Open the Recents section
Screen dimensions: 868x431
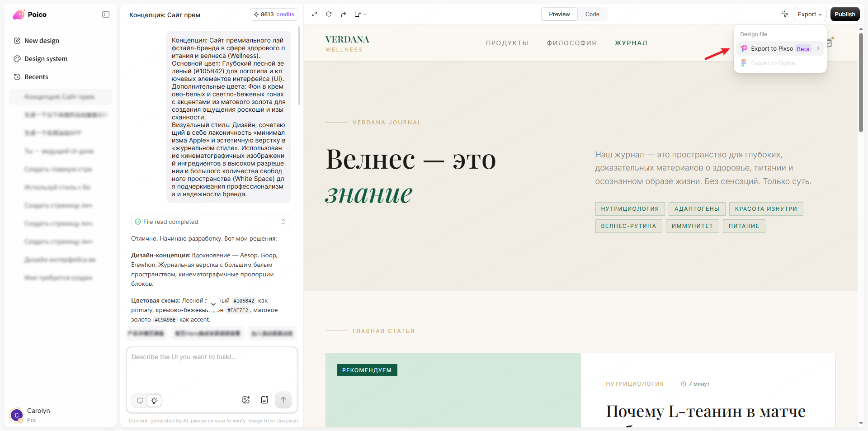click(x=36, y=77)
